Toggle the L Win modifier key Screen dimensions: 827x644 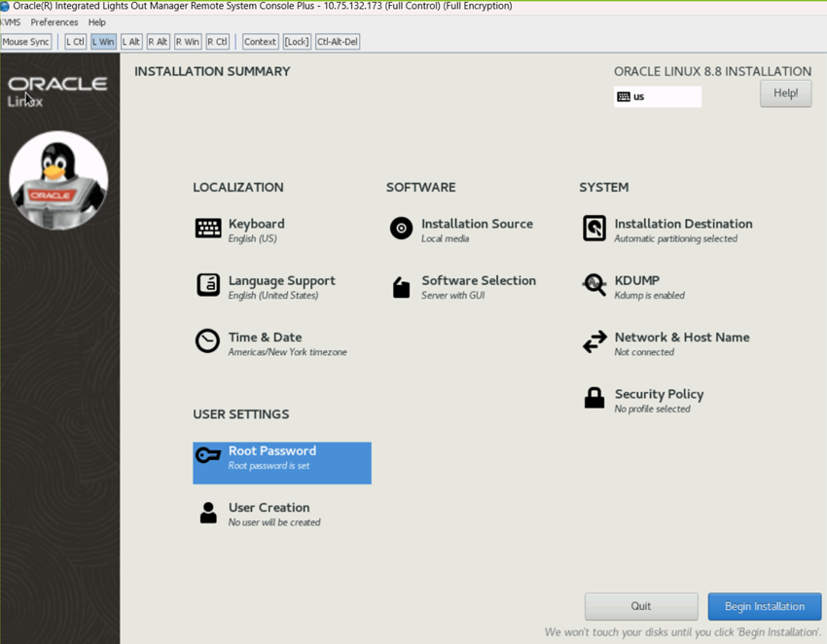tap(103, 42)
